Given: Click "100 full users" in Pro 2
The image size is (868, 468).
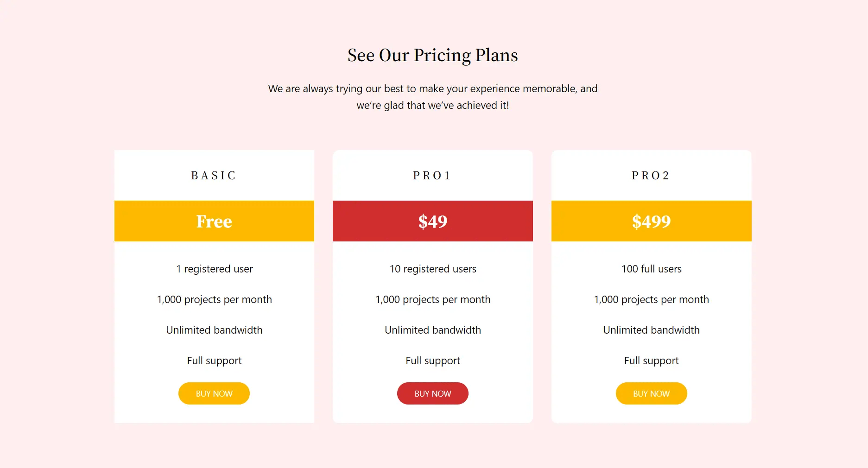Looking at the screenshot, I should click(651, 269).
